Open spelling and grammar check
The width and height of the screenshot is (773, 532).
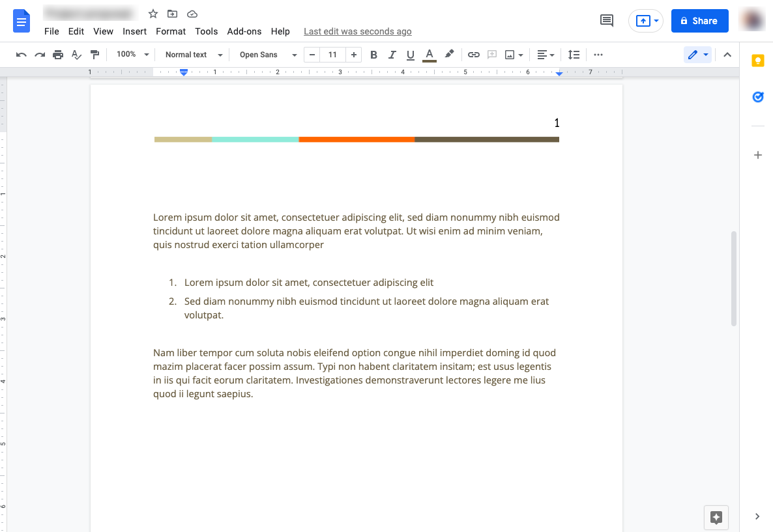(76, 55)
